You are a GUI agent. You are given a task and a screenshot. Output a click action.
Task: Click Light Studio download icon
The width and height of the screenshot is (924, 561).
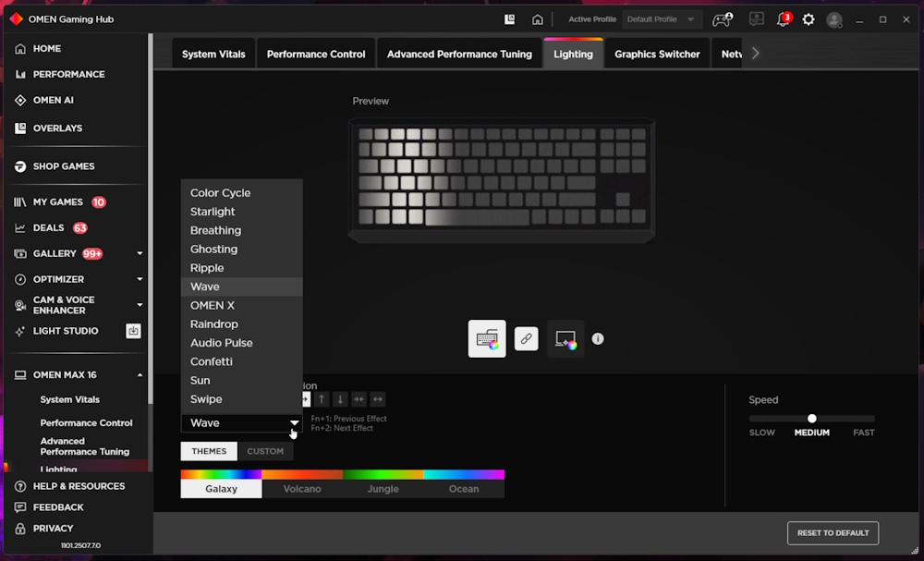coord(133,331)
